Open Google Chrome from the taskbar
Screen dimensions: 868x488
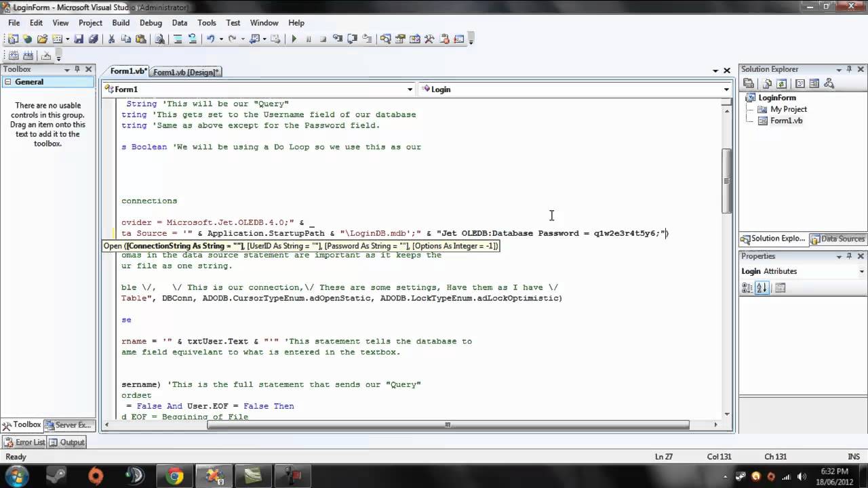coord(175,476)
